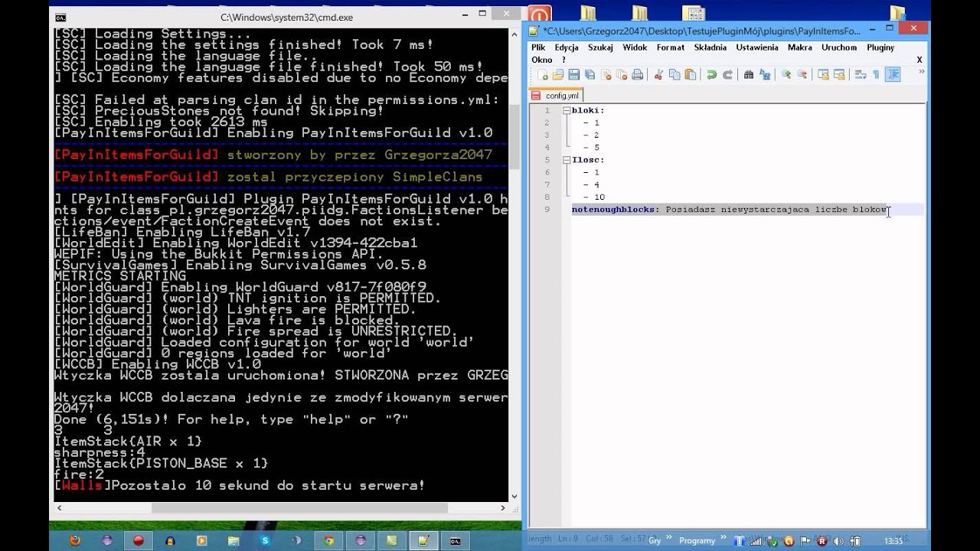Image resolution: width=980 pixels, height=551 pixels.
Task: Click line number 9 in the margin
Action: [547, 210]
